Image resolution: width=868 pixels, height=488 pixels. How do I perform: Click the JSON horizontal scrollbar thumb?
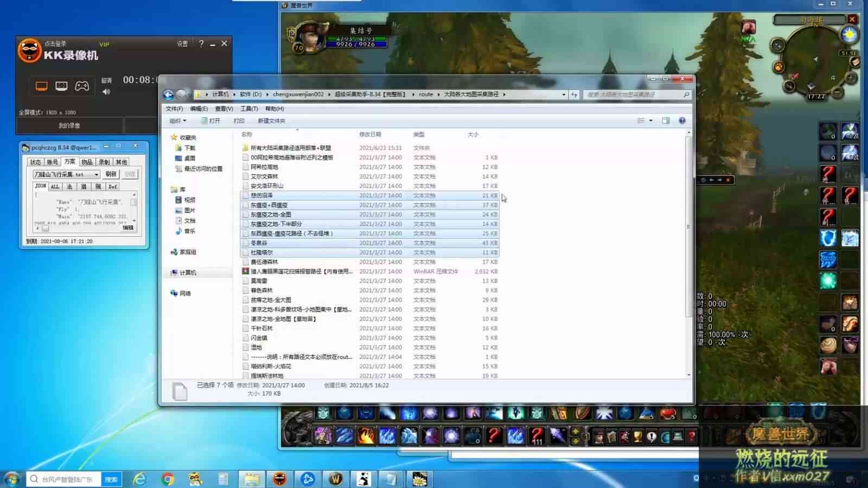(x=45, y=228)
